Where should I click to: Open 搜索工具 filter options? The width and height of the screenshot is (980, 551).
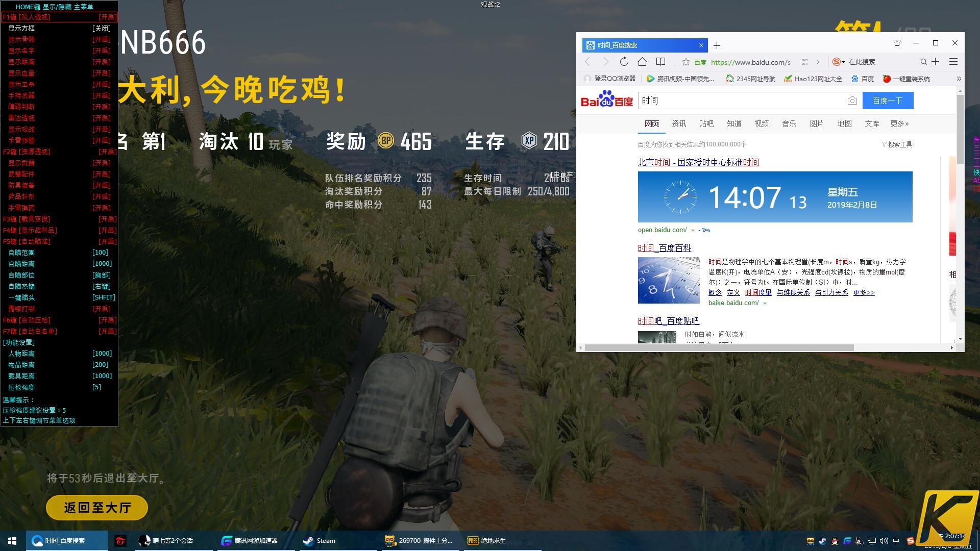pos(897,145)
